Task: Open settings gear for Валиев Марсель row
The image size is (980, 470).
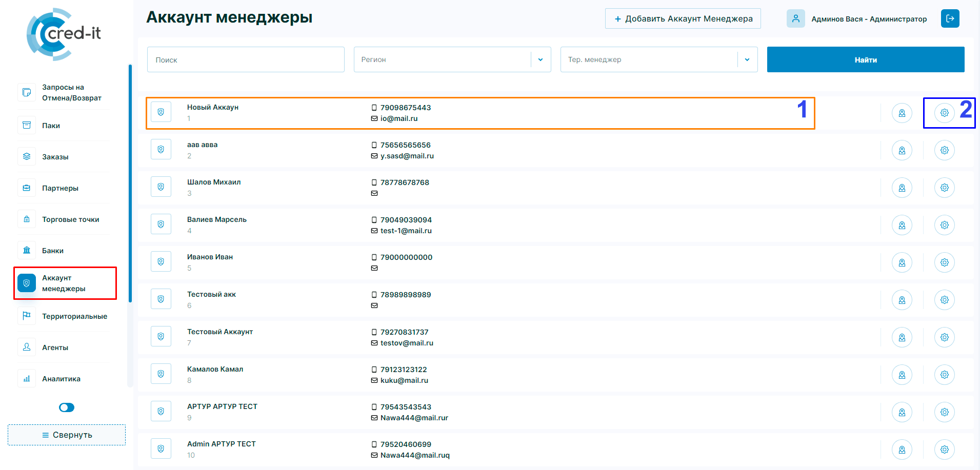Action: pos(944,225)
